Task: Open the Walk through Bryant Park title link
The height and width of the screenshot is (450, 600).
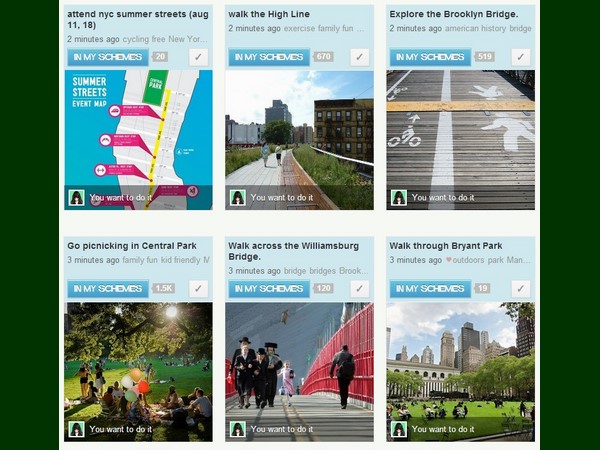Action: tap(446, 246)
